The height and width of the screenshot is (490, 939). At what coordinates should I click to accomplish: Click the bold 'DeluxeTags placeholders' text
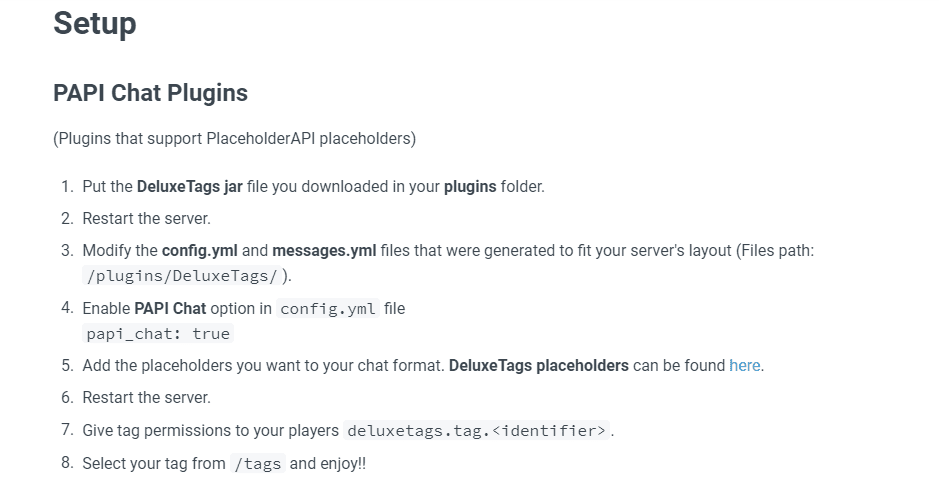tap(539, 365)
